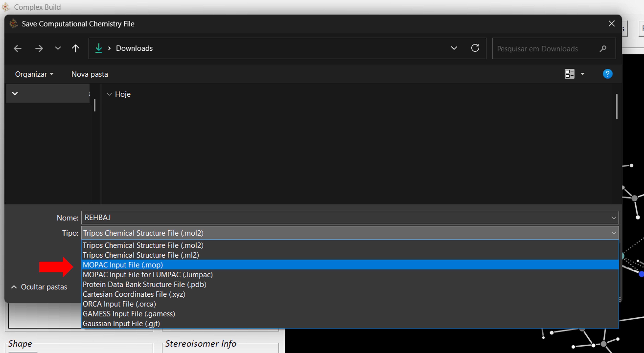Collapse the Hoje group
Image resolution: width=644 pixels, height=353 pixels.
(x=109, y=94)
